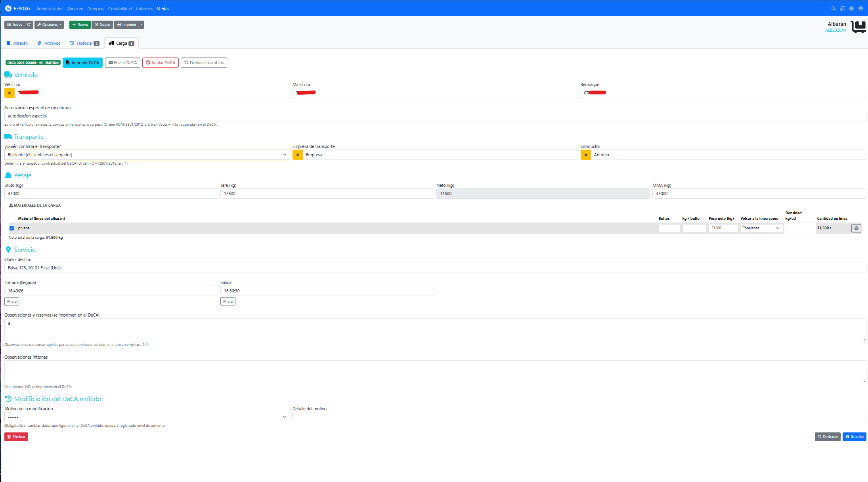868x482 pixels.
Task: Click the Bruto (kg) input field
Action: pos(111,194)
